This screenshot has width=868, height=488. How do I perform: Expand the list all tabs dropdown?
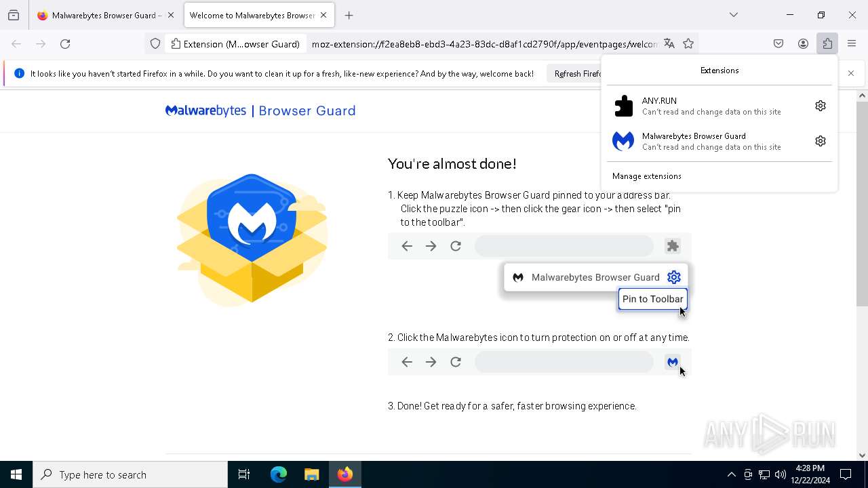734,15
